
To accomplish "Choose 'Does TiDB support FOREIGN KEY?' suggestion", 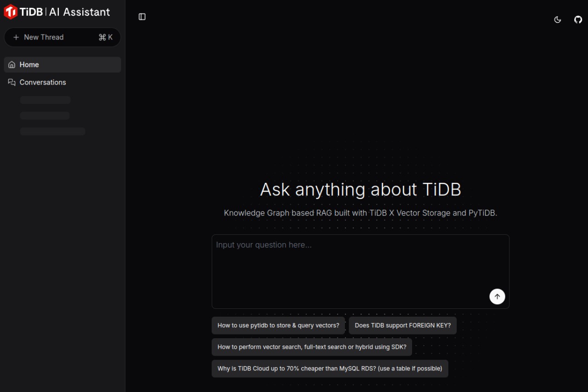I will (403, 325).
